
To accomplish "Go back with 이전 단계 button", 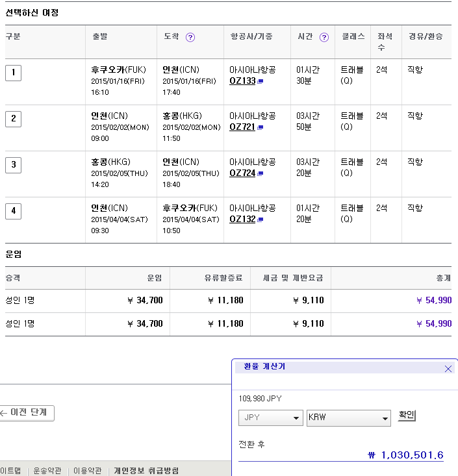I will (26, 413).
